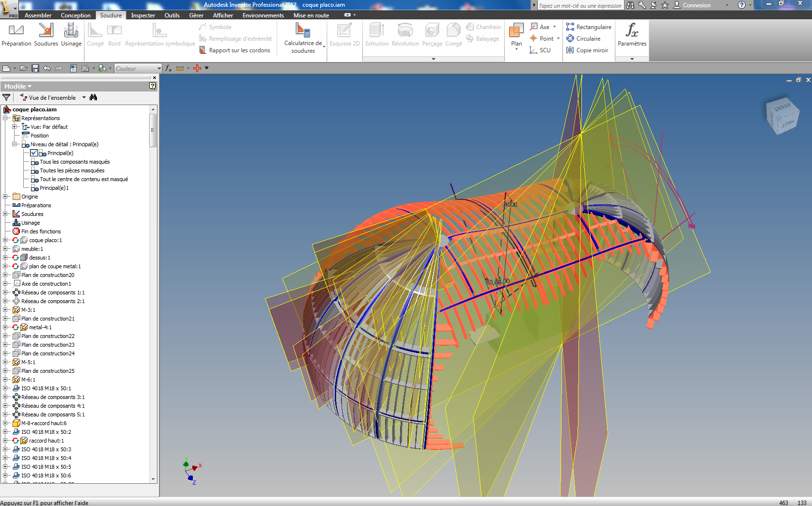Open Rapport sur les cordons
The image size is (812, 506).
[234, 50]
